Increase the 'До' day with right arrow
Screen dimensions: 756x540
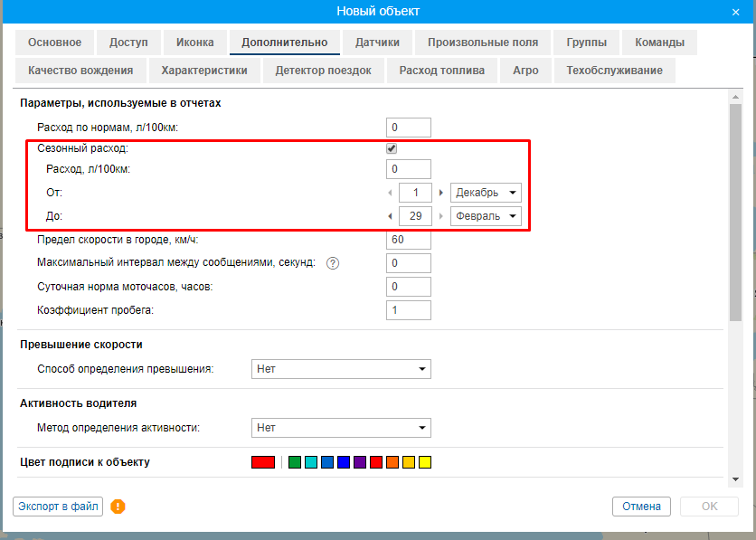point(441,216)
